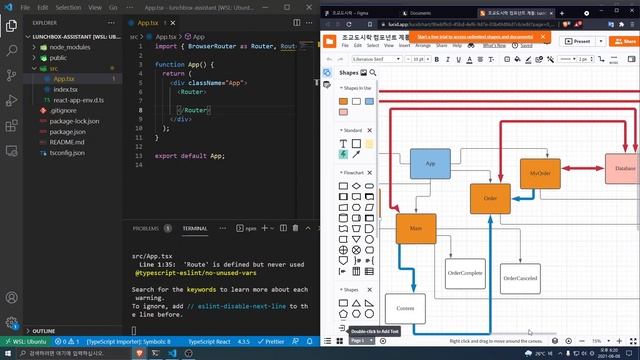Click Windows taskbar search box
The width and height of the screenshot is (640, 360).
pos(73,353)
